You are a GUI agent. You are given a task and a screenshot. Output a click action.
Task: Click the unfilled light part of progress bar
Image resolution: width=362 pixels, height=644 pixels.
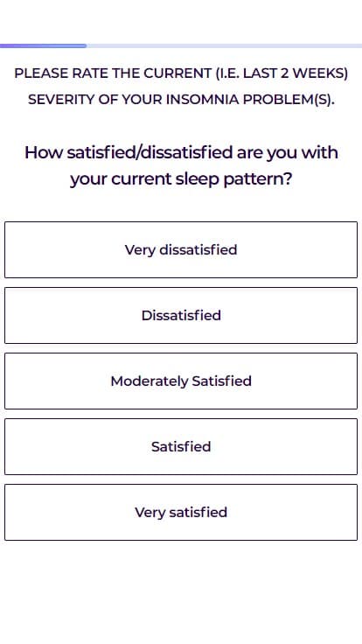point(224,46)
